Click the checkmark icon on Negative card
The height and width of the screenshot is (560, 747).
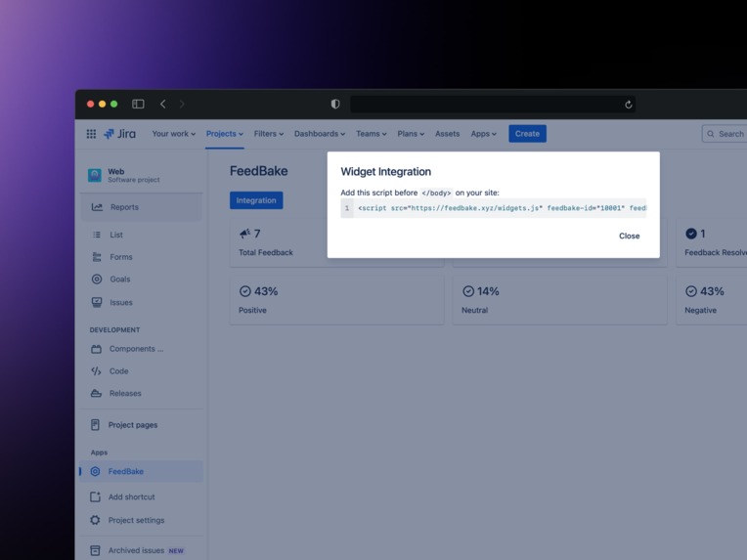click(691, 291)
